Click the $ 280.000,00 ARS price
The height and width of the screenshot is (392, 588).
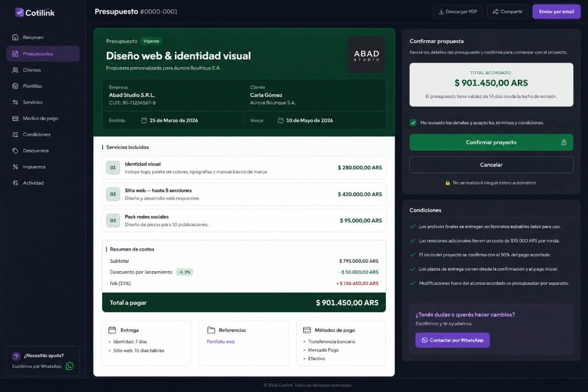click(x=359, y=167)
